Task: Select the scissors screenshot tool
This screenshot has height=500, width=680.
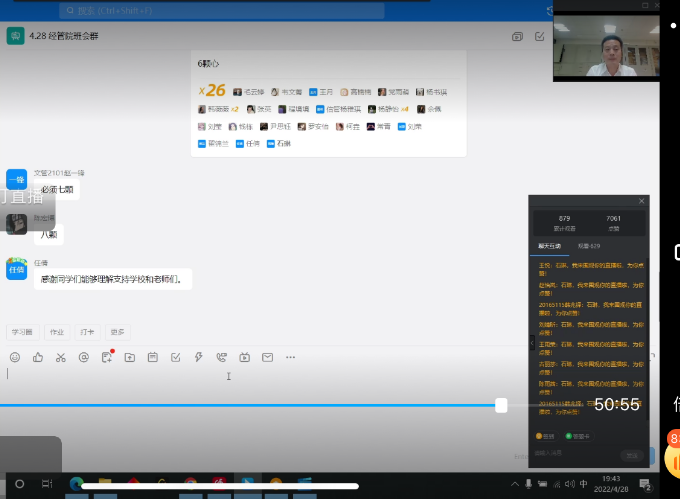Action: coord(61,357)
